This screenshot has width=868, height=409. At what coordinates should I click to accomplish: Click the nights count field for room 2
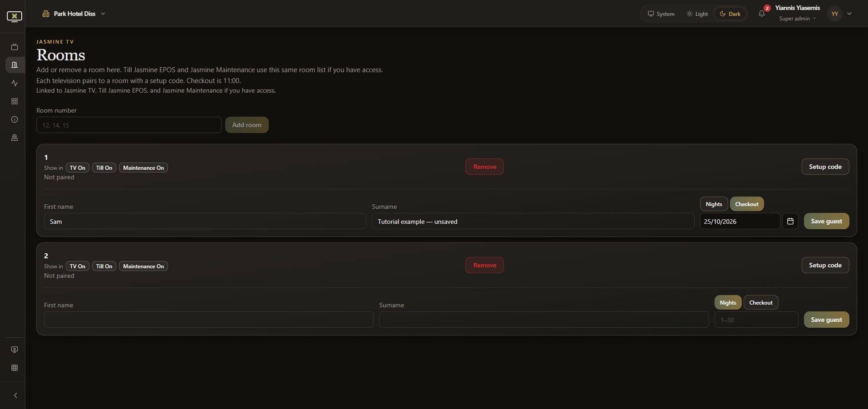756,320
